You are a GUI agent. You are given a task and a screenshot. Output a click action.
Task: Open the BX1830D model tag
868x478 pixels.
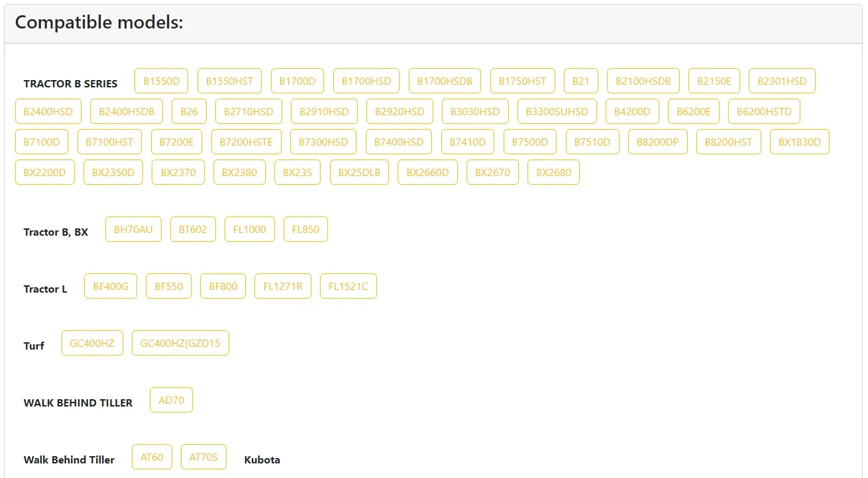pos(800,142)
